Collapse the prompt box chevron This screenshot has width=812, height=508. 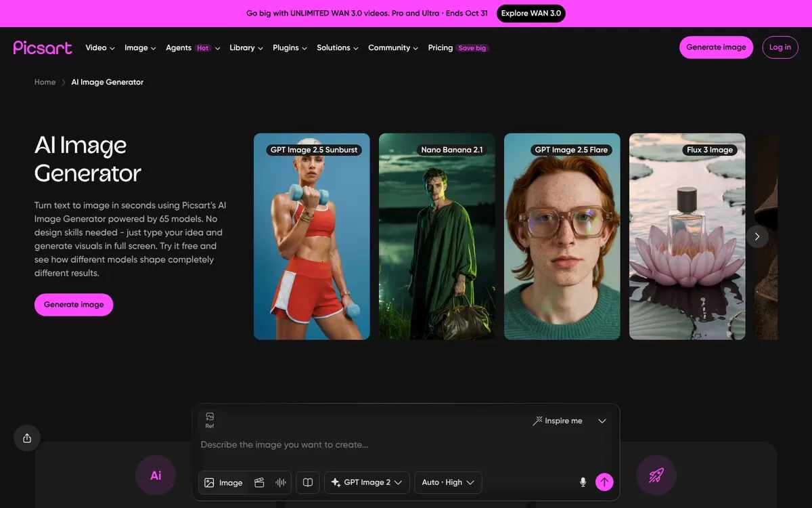pos(602,421)
